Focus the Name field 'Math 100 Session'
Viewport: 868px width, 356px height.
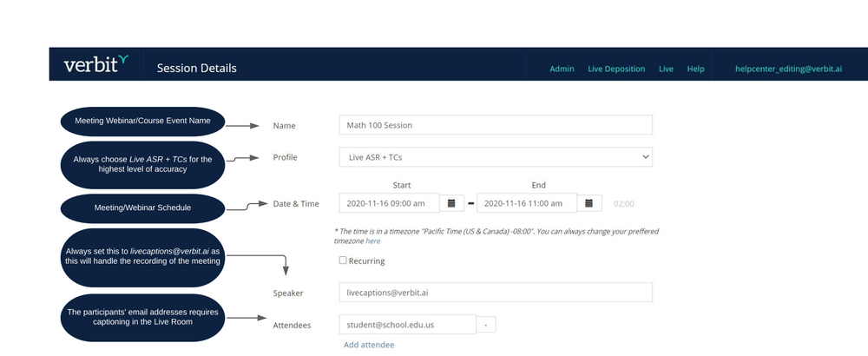pos(496,125)
